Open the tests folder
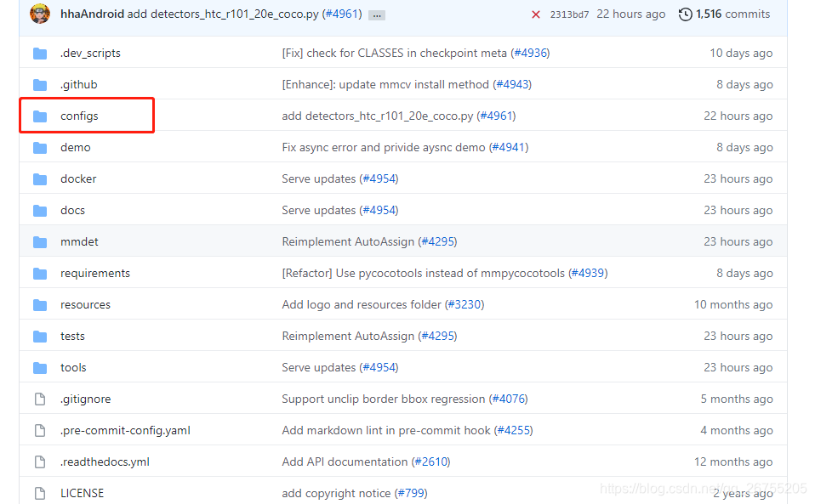The height and width of the screenshot is (504, 815). (x=72, y=336)
